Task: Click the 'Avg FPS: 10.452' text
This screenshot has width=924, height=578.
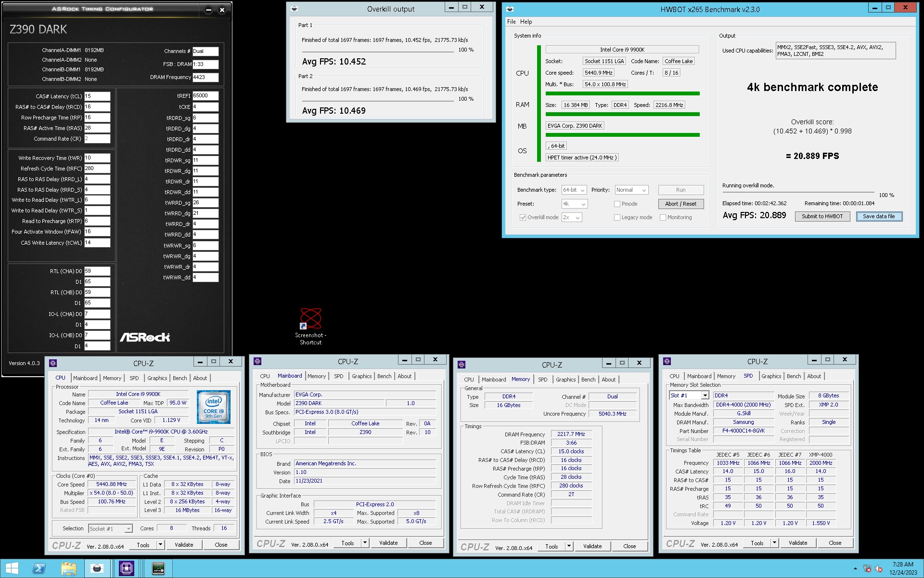Action: pyautogui.click(x=334, y=62)
